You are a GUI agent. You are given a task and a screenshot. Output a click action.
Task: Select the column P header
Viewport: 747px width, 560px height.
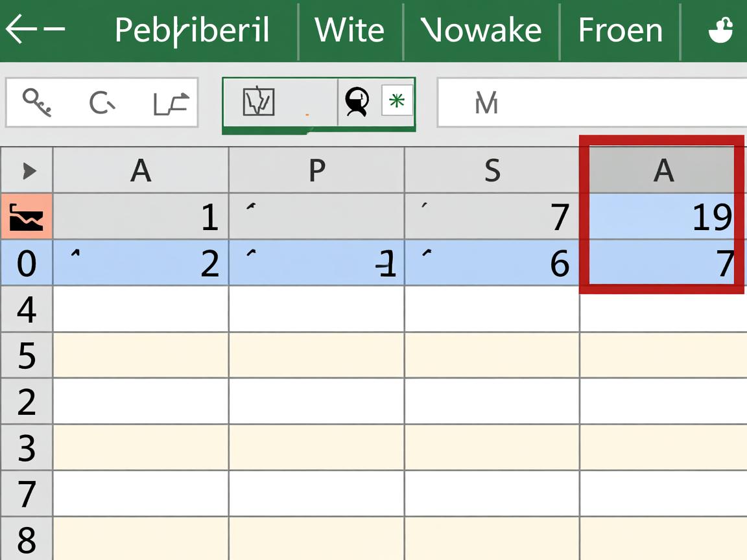(316, 170)
